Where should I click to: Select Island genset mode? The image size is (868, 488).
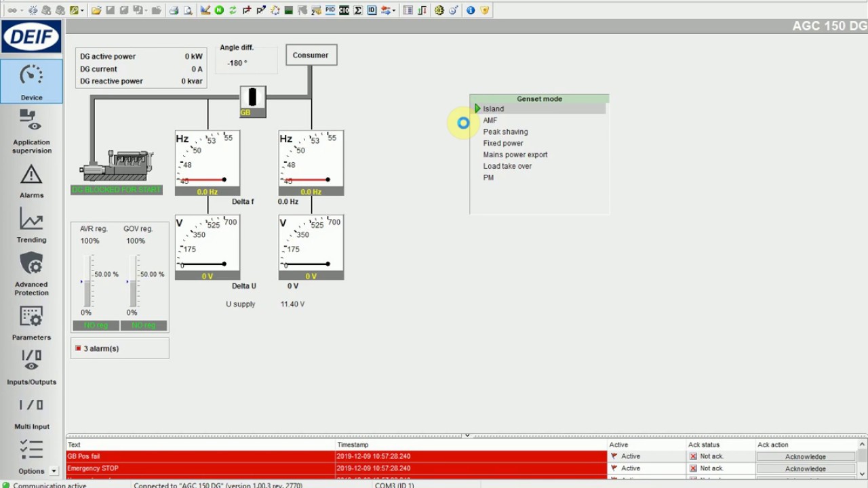pyautogui.click(x=494, y=109)
